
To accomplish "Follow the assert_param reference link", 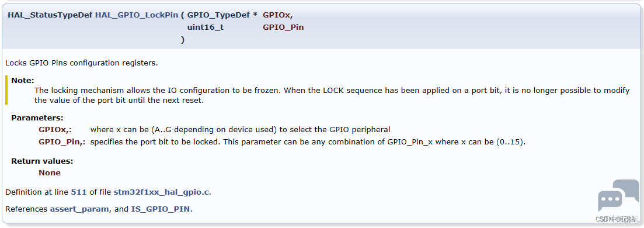I will 79,209.
